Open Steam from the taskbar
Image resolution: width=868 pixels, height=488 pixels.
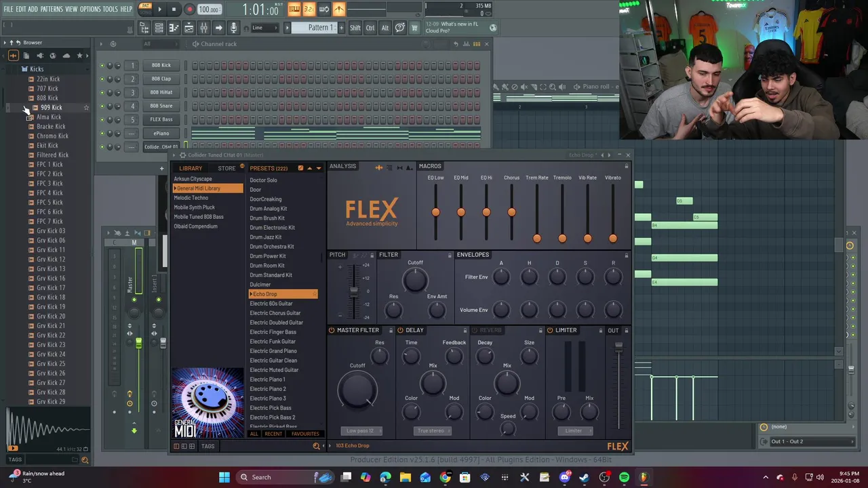click(584, 477)
